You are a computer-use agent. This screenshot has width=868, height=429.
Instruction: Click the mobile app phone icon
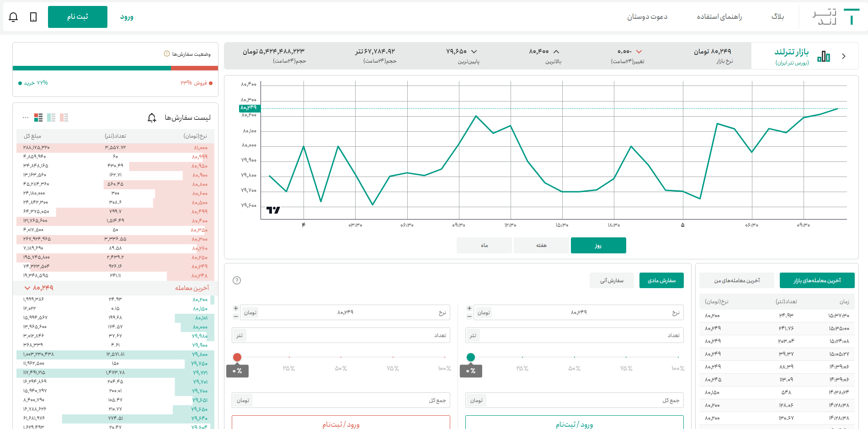33,17
